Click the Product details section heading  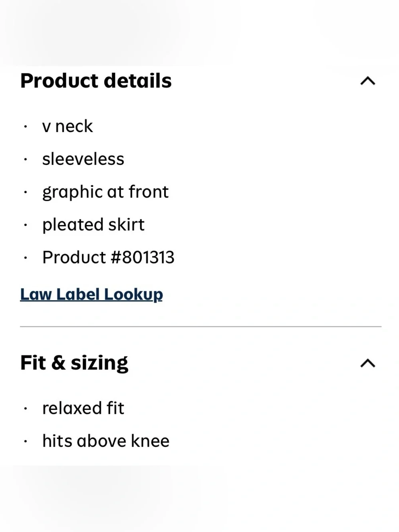96,81
